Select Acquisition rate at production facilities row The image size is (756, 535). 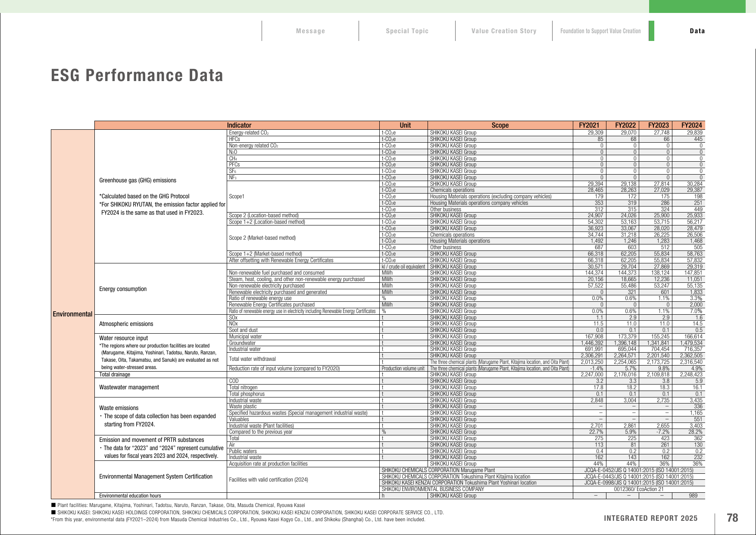pyautogui.click(x=268, y=464)
